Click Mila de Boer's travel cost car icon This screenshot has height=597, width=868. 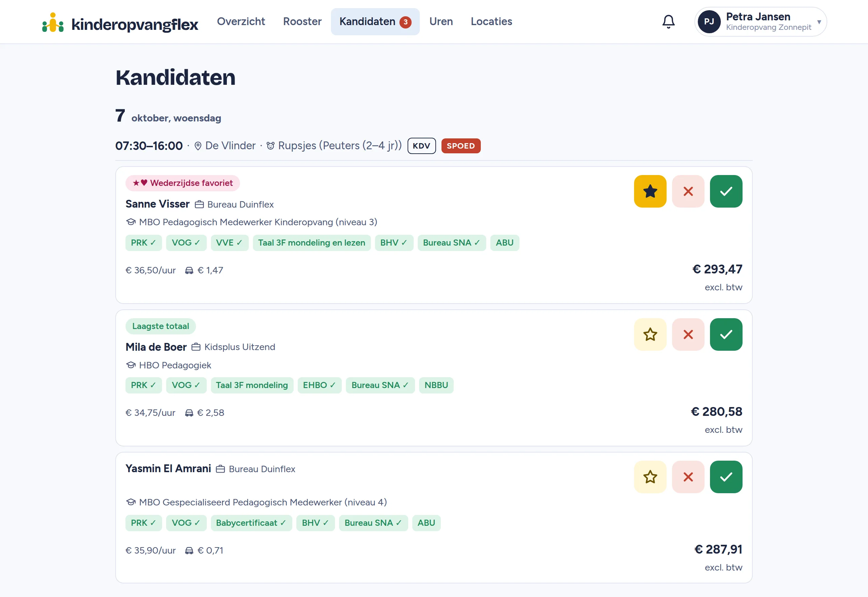pyautogui.click(x=189, y=413)
